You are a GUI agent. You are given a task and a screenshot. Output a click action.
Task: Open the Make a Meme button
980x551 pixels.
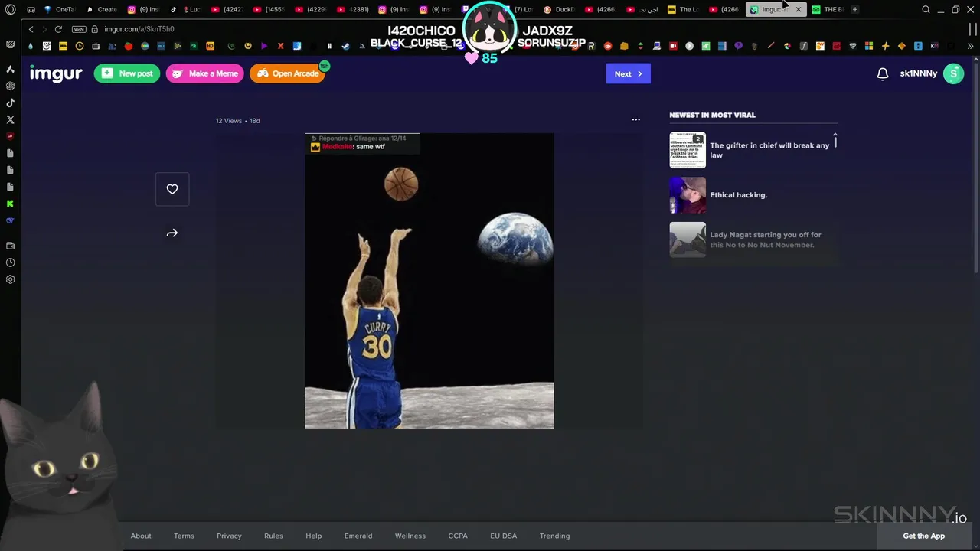(x=204, y=73)
